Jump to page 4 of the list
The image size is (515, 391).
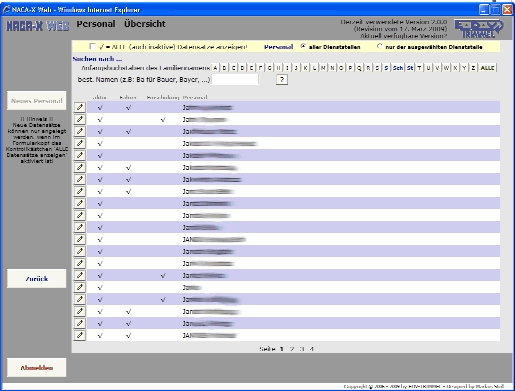(311, 349)
